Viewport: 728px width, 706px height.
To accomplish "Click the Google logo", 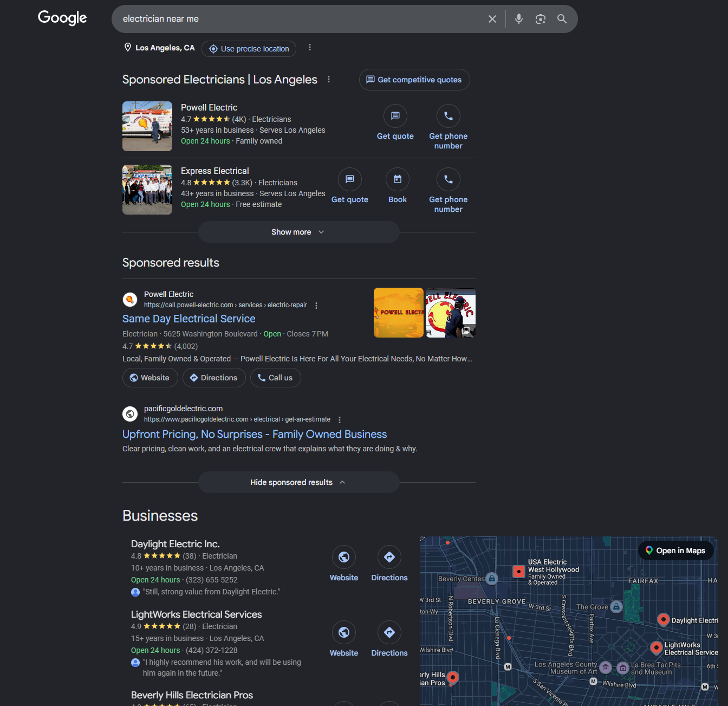I will pyautogui.click(x=62, y=18).
